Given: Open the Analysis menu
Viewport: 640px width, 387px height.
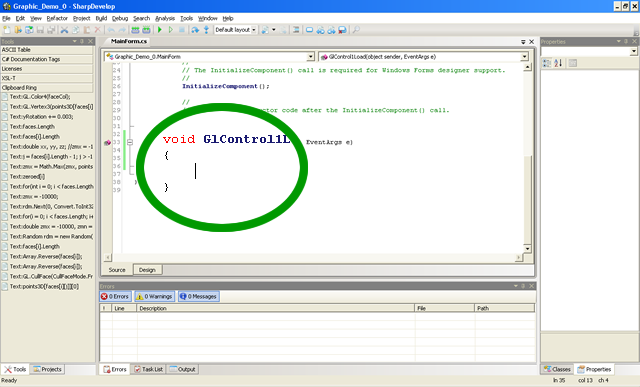Looking at the screenshot, I should pos(165,18).
